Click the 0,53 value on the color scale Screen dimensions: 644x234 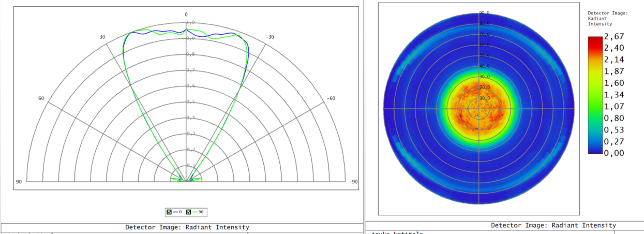click(613, 129)
